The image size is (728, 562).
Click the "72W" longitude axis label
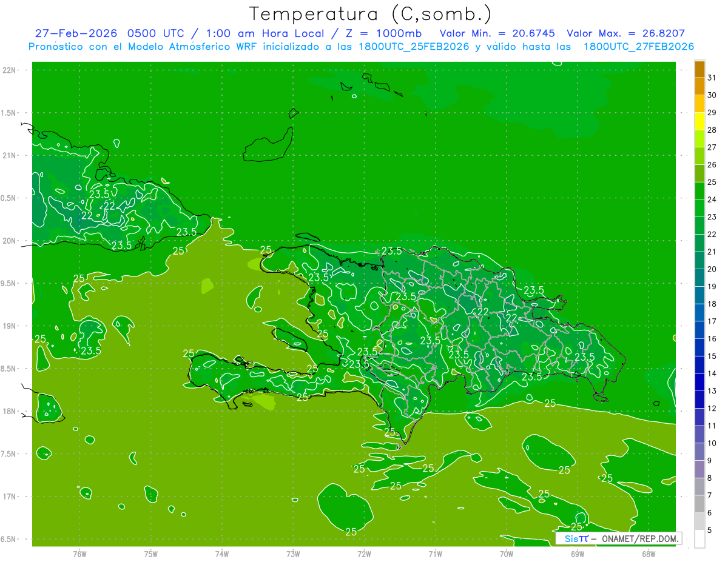click(364, 554)
